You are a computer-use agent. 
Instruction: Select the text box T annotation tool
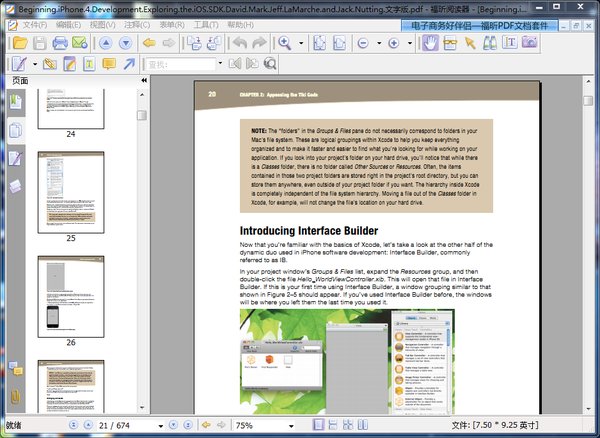[89, 64]
